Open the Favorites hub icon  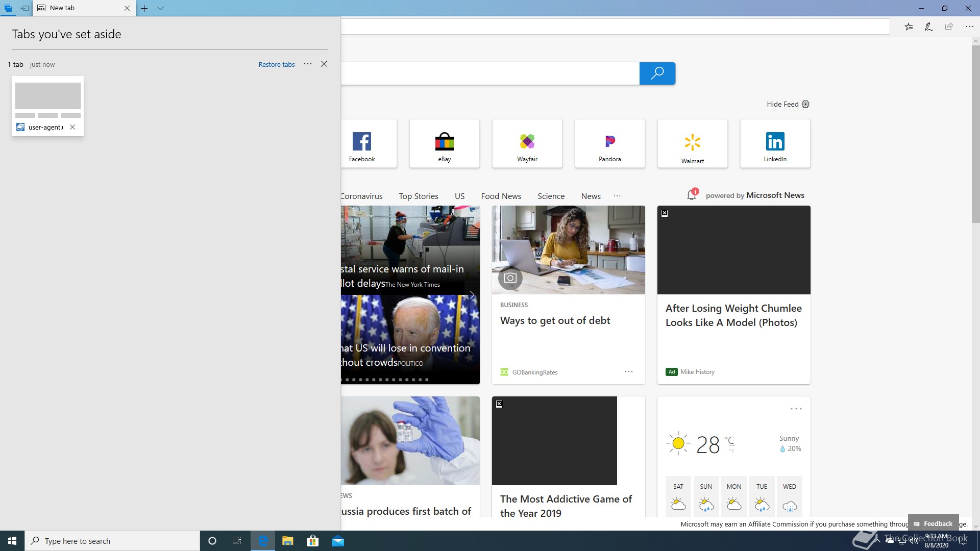click(909, 27)
